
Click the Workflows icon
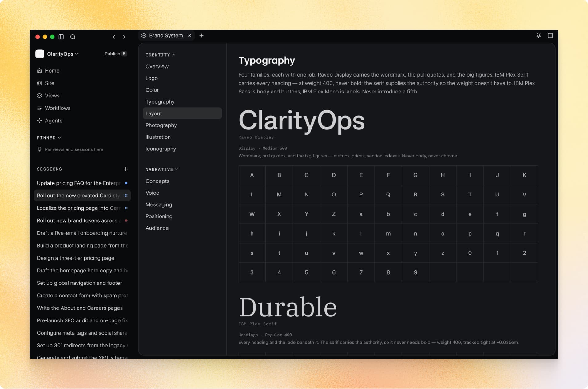click(x=39, y=108)
